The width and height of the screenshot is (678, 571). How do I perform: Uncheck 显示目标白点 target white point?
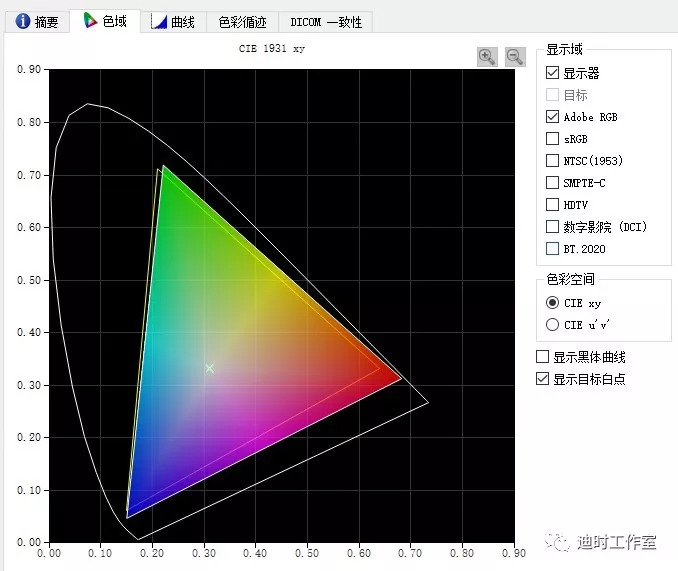pyautogui.click(x=542, y=379)
